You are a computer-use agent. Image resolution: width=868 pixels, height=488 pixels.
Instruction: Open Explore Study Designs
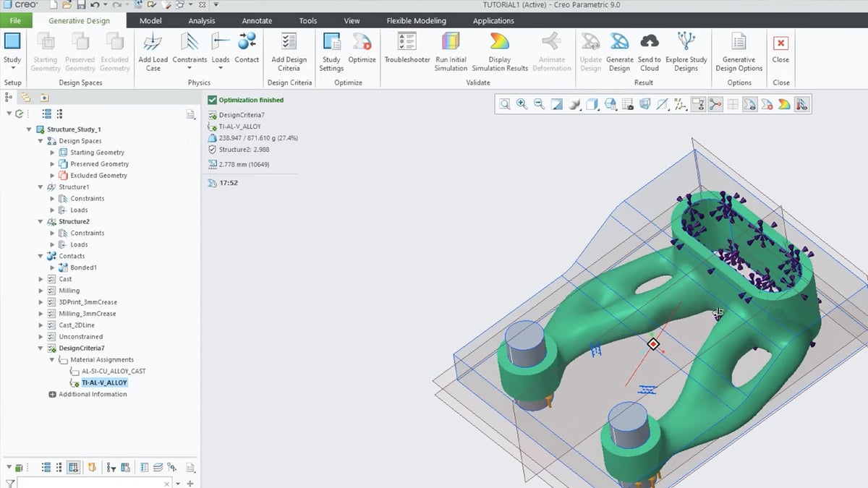[x=686, y=52]
